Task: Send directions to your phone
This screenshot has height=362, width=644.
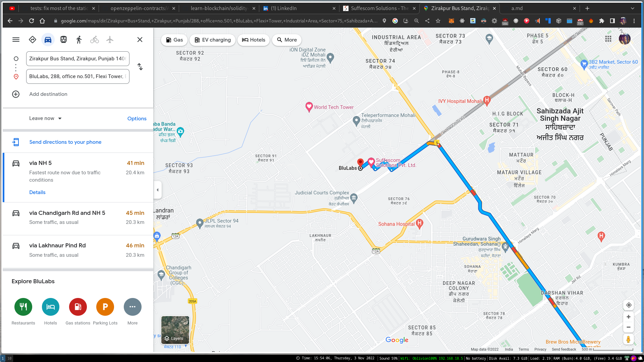Action: click(65, 142)
